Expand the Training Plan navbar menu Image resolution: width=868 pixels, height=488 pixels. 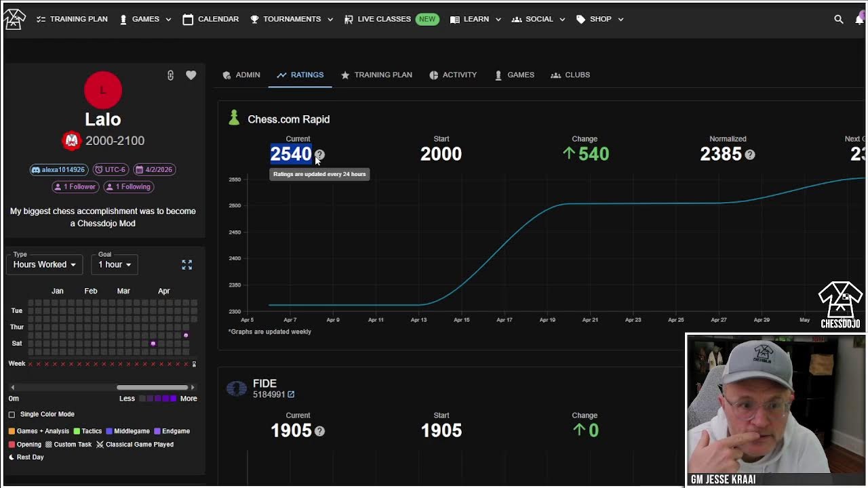click(x=72, y=19)
